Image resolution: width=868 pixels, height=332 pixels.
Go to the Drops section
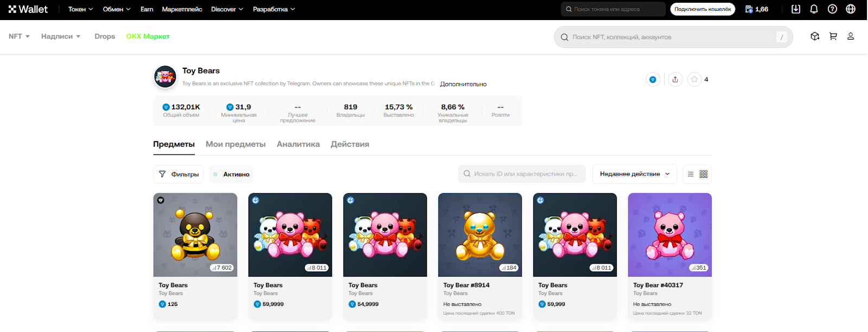pos(105,36)
